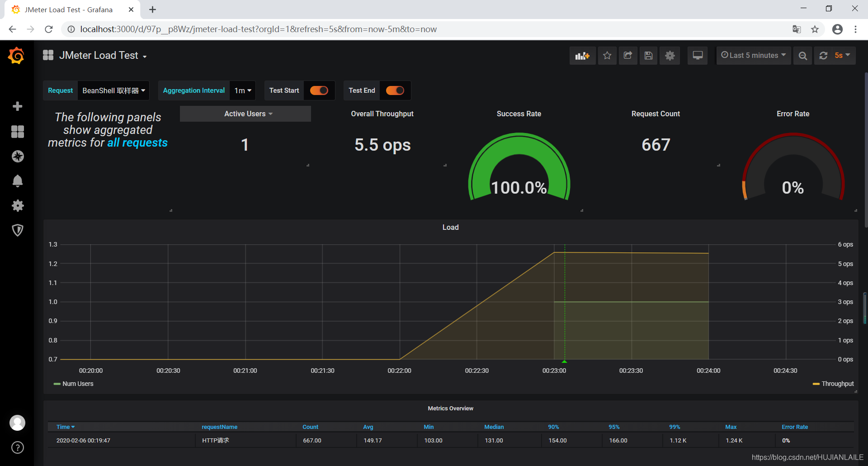Sort by 90% column header
Screen dimensions: 868x466
[553, 427]
